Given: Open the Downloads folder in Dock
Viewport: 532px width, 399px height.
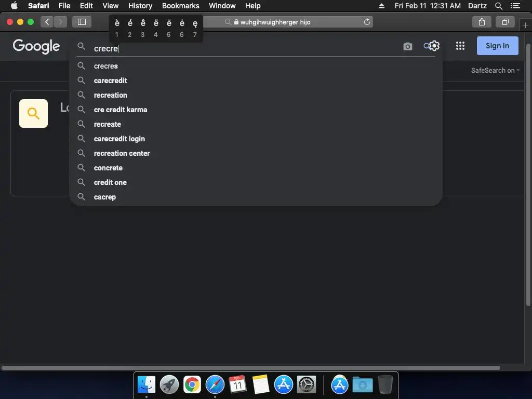Looking at the screenshot, I should click(x=362, y=385).
